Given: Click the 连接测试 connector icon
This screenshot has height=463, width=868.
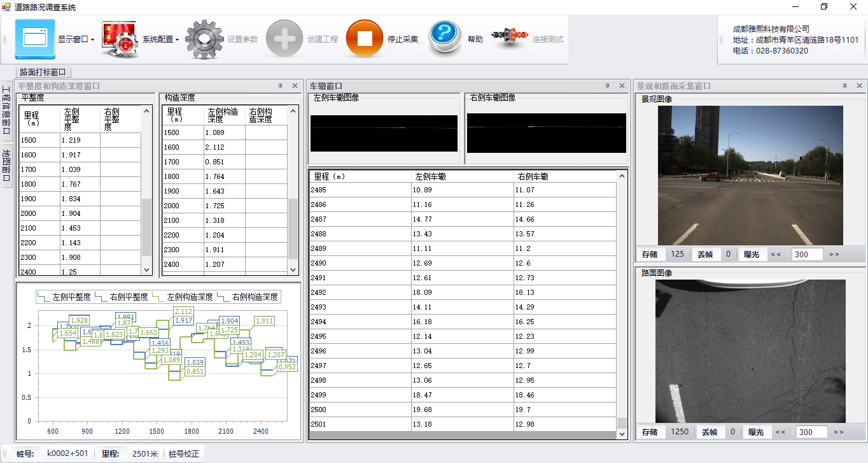Looking at the screenshot, I should click(510, 37).
